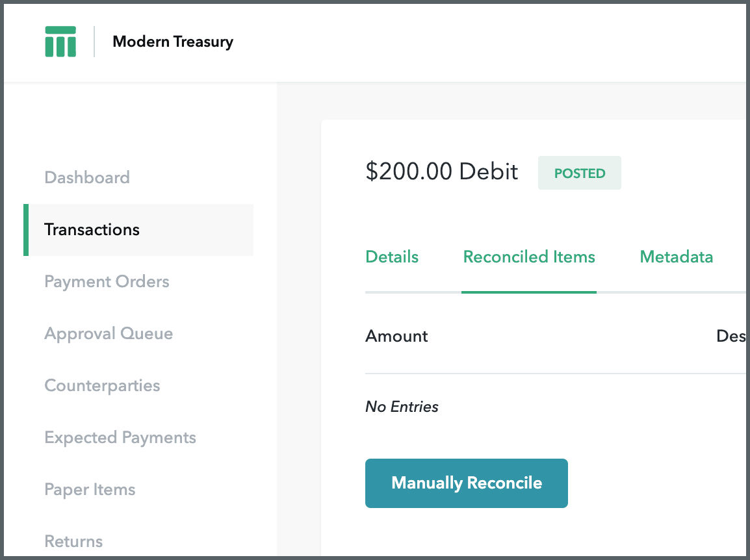Click the POSTED status badge

pos(579,173)
